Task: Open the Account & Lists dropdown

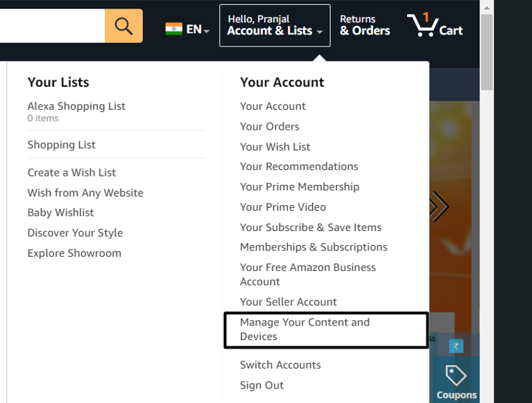Action: coord(274,26)
